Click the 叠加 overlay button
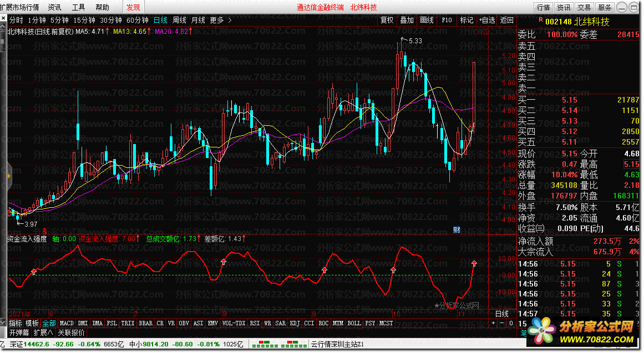 tap(407, 20)
